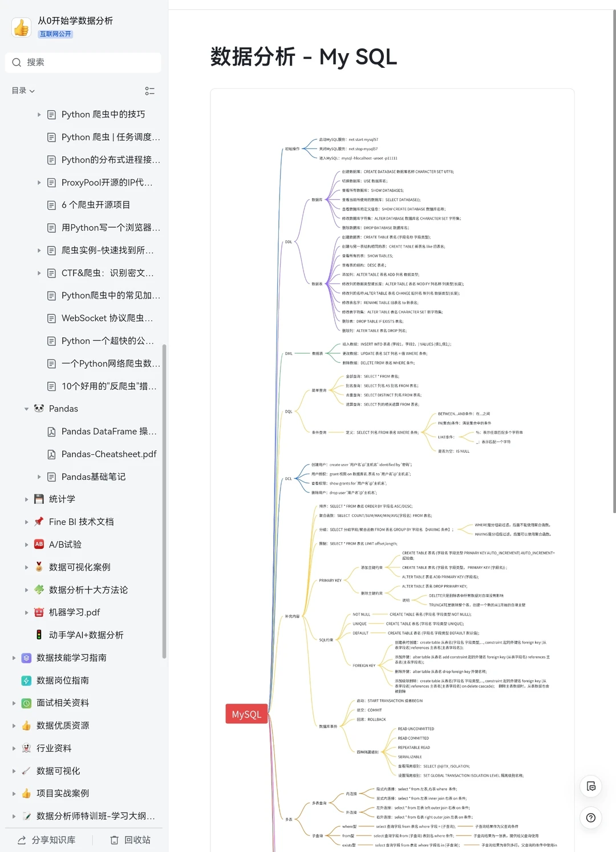616x852 pixels.
Task: Open the floating document comments icon
Action: 591,786
